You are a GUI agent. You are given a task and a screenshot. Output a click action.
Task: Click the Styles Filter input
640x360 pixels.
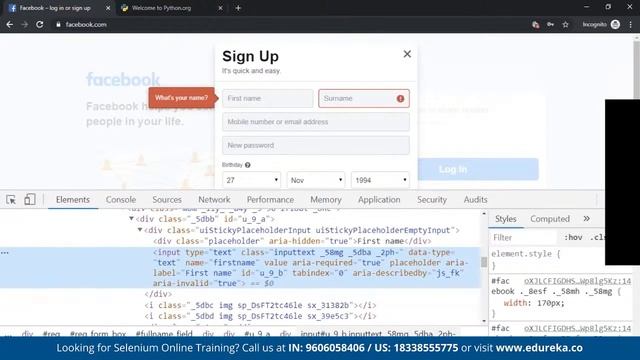(x=524, y=238)
